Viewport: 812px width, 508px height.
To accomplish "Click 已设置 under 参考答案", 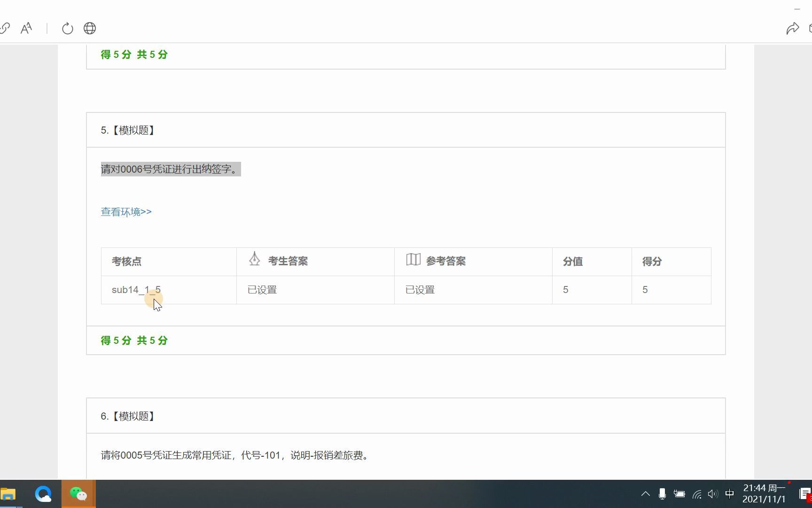I will click(x=420, y=290).
